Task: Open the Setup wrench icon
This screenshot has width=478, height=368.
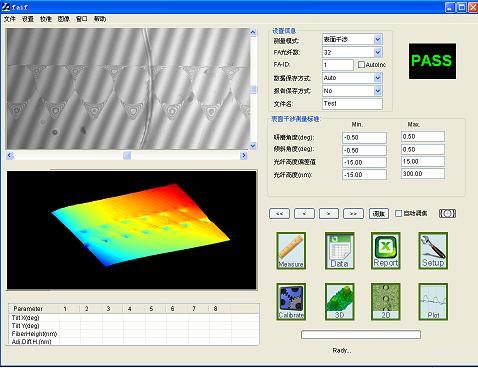Action: tap(433, 251)
